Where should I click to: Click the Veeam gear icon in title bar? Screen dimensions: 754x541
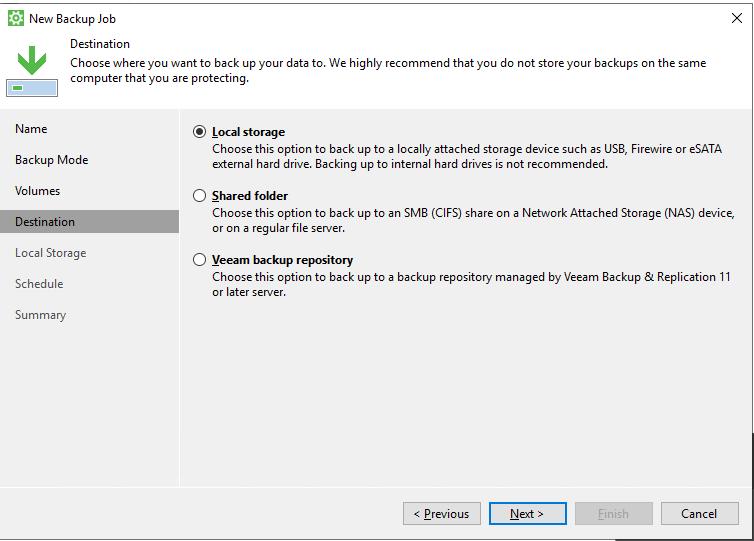point(16,18)
